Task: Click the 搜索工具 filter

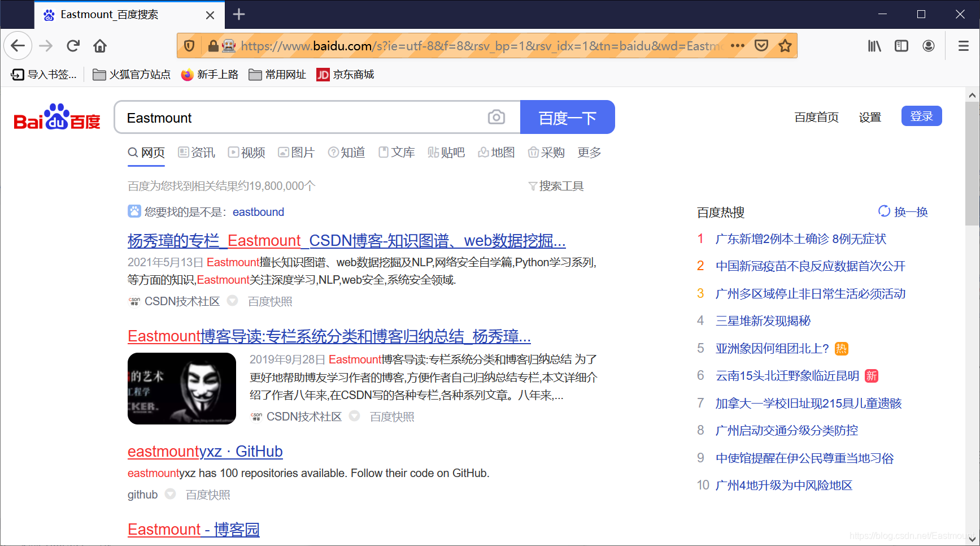Action: (x=556, y=186)
